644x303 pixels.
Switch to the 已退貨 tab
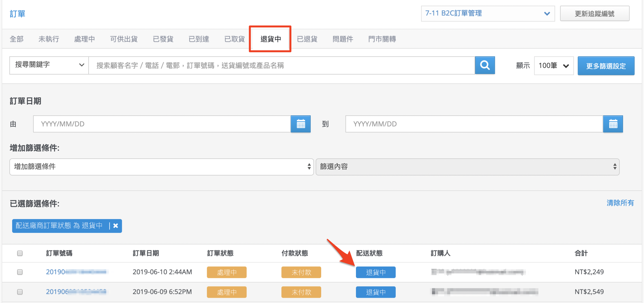coord(307,39)
